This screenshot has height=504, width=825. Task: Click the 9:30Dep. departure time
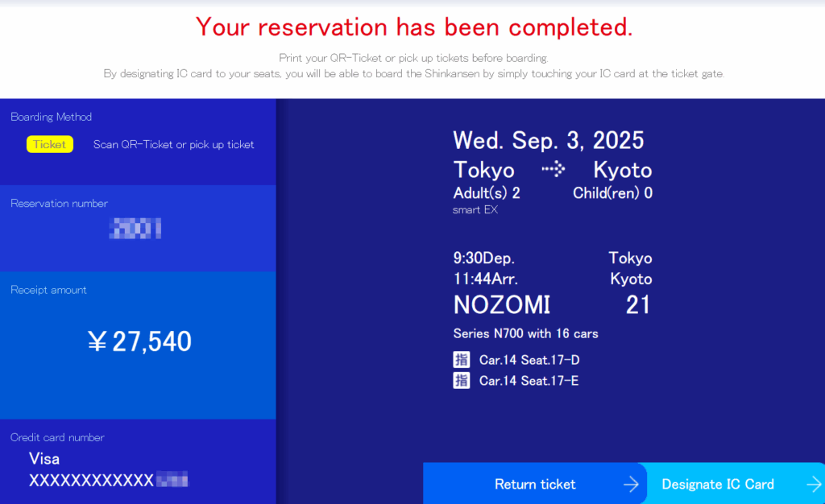[483, 258]
